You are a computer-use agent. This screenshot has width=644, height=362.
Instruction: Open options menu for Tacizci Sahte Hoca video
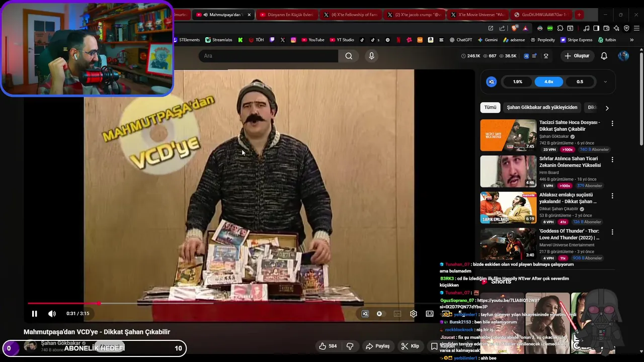612,123
